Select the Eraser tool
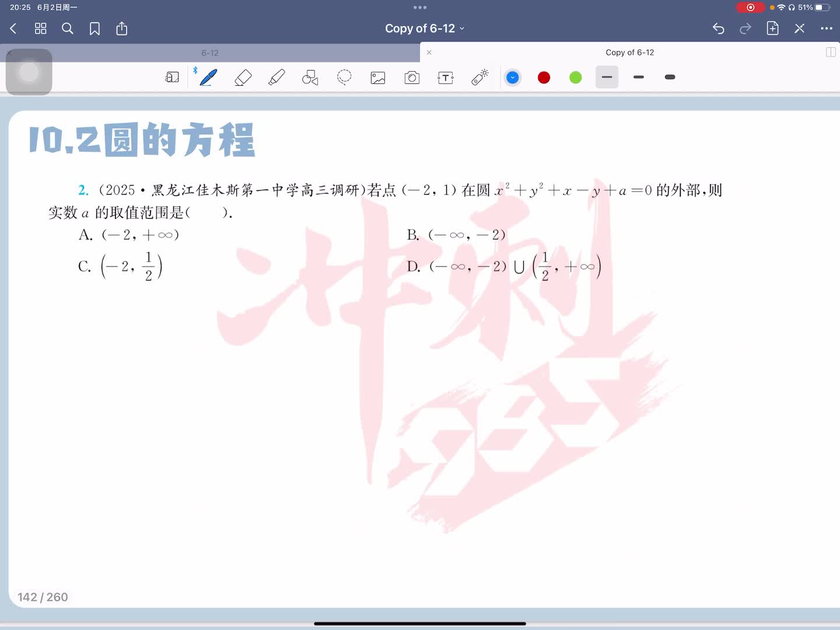The width and height of the screenshot is (840, 630). click(243, 78)
